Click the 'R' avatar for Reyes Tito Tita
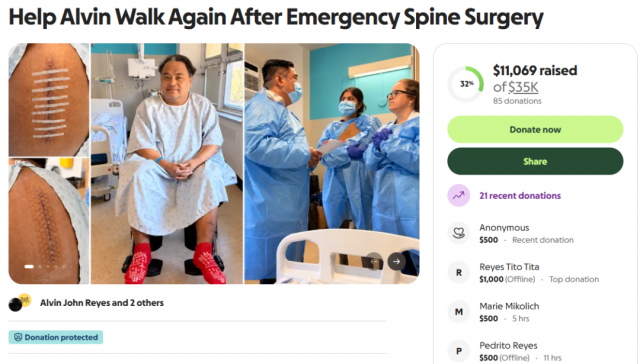This screenshot has height=364, width=640. [459, 272]
